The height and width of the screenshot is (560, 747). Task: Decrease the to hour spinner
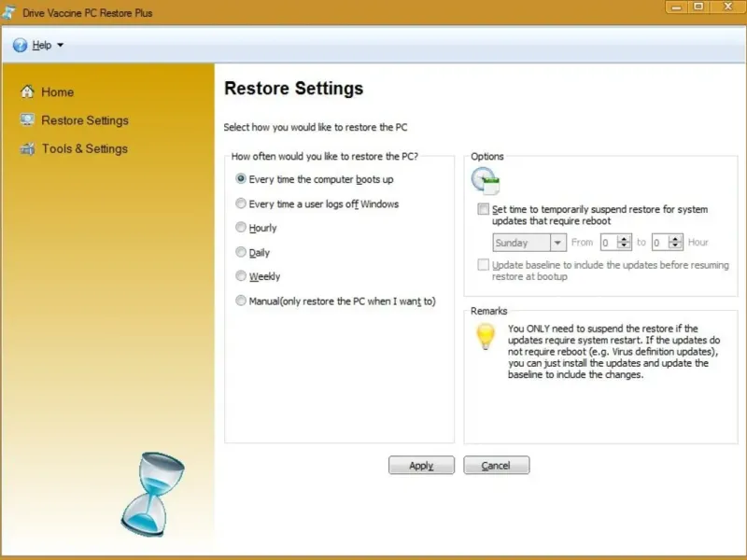pos(675,245)
